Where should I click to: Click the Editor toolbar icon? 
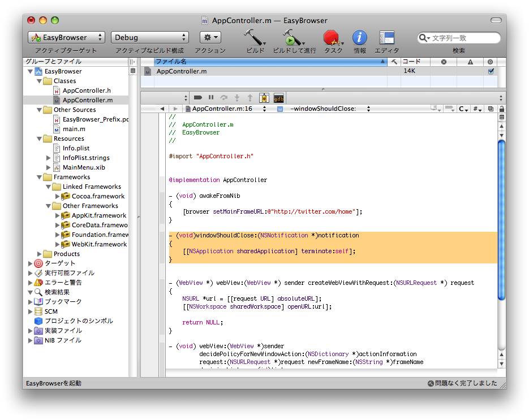(386, 37)
